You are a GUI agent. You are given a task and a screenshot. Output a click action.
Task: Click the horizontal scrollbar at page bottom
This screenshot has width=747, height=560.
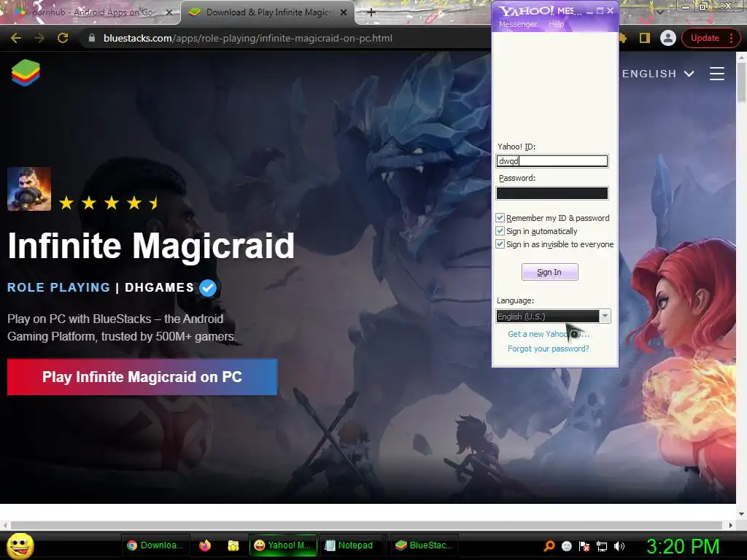pos(366,525)
